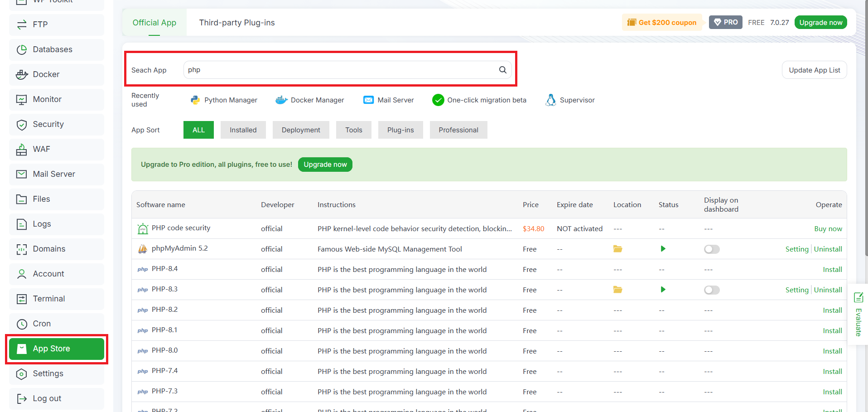This screenshot has height=412, width=868.
Task: Click Uninstall for PHP-8.3
Action: pos(828,290)
